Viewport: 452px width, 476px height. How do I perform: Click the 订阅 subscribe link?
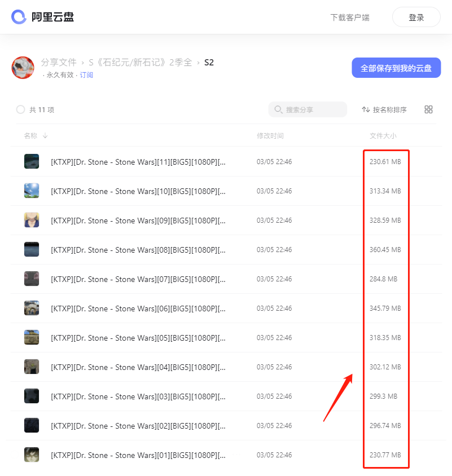click(x=86, y=75)
